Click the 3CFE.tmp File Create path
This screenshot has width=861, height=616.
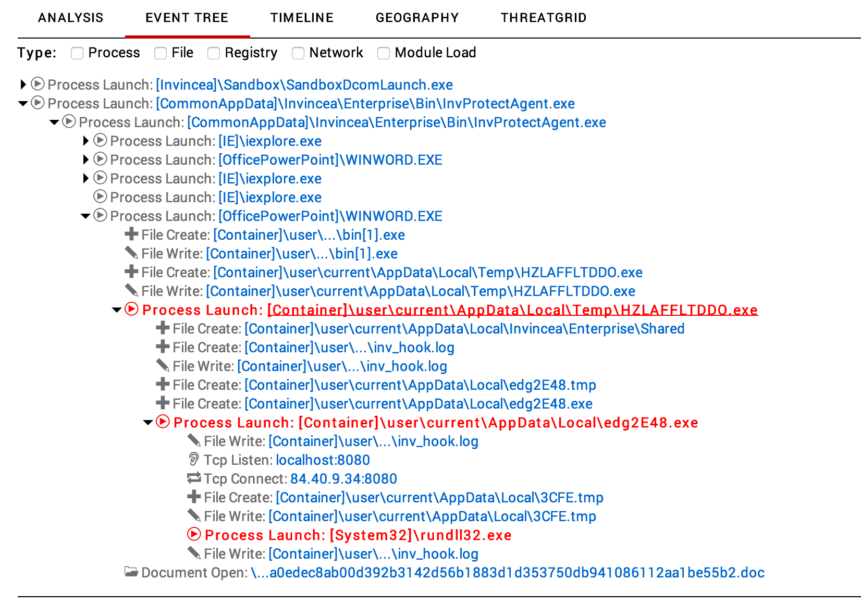[x=440, y=498]
